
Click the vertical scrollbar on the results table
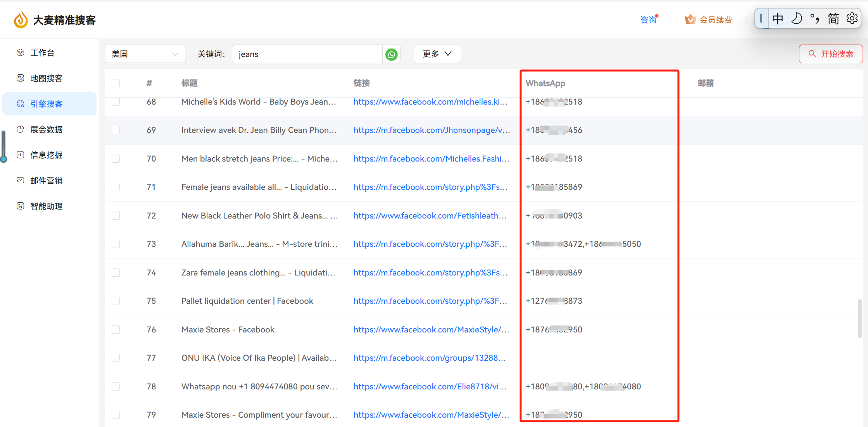pos(860,319)
